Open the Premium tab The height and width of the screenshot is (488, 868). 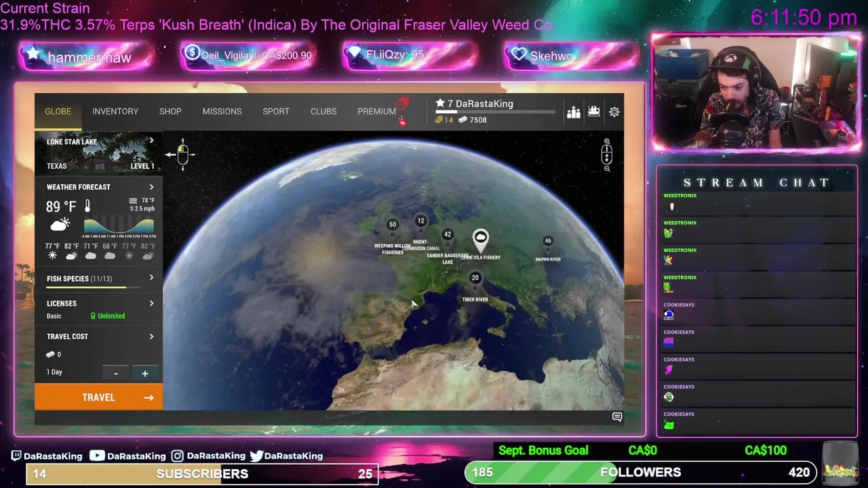376,111
